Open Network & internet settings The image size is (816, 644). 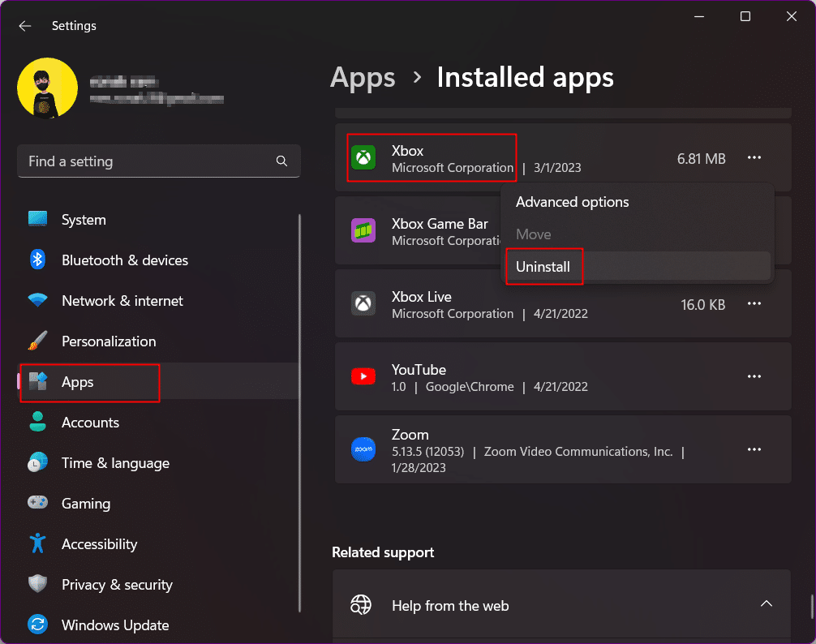coord(159,301)
